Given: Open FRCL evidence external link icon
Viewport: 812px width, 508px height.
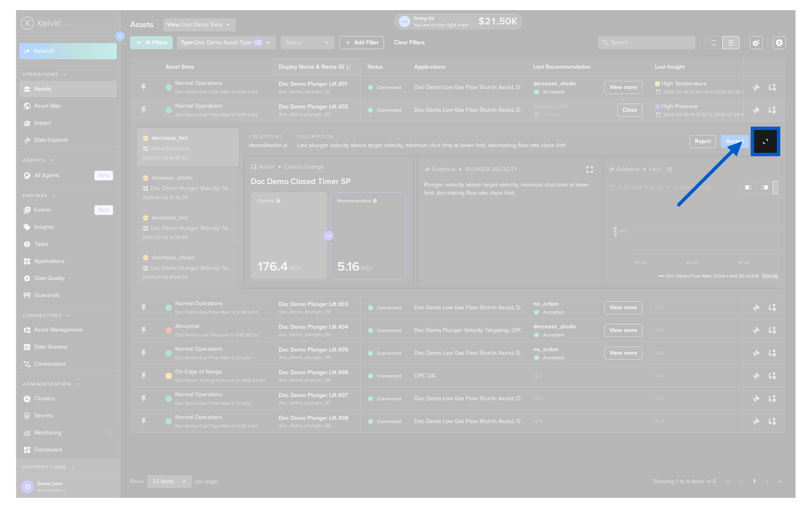Looking at the screenshot, I should point(669,170).
